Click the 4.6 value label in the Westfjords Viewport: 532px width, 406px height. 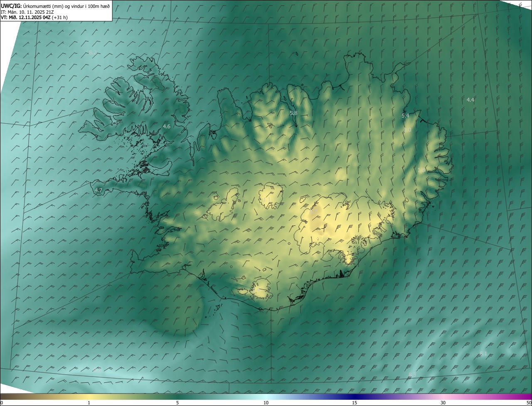(167, 126)
